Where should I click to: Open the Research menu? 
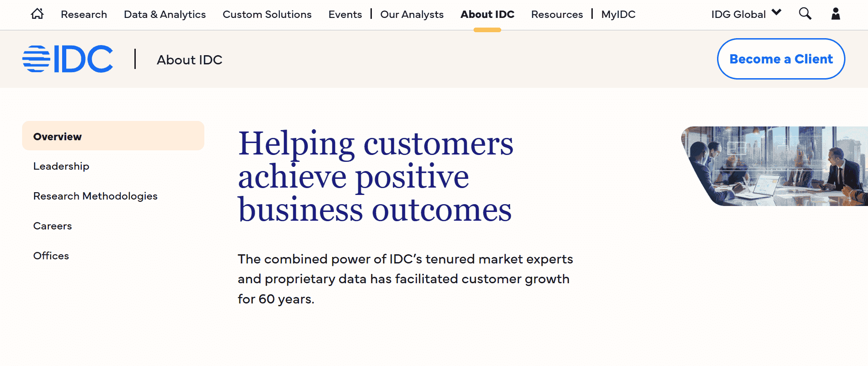pyautogui.click(x=84, y=14)
